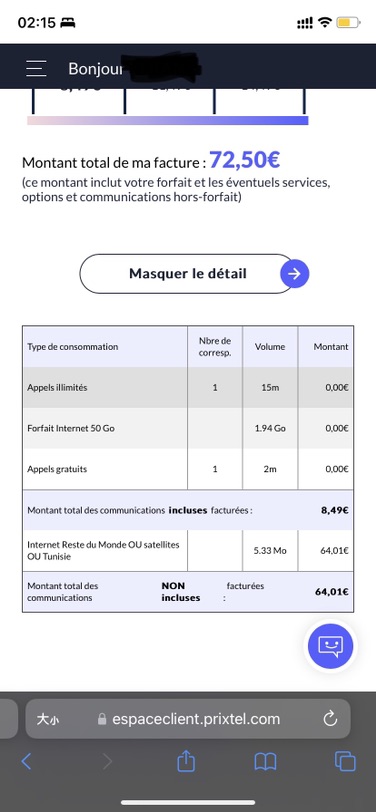Viewport: 376px width, 812px height.
Task: Tap the lock icon in address bar
Action: click(x=102, y=719)
